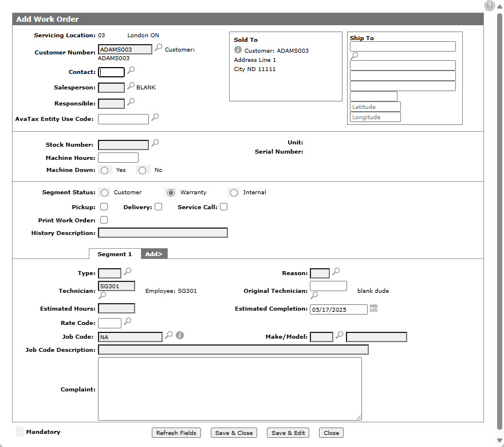The image size is (504, 447).
Task: View Sold To customer info icon
Action: (x=238, y=50)
